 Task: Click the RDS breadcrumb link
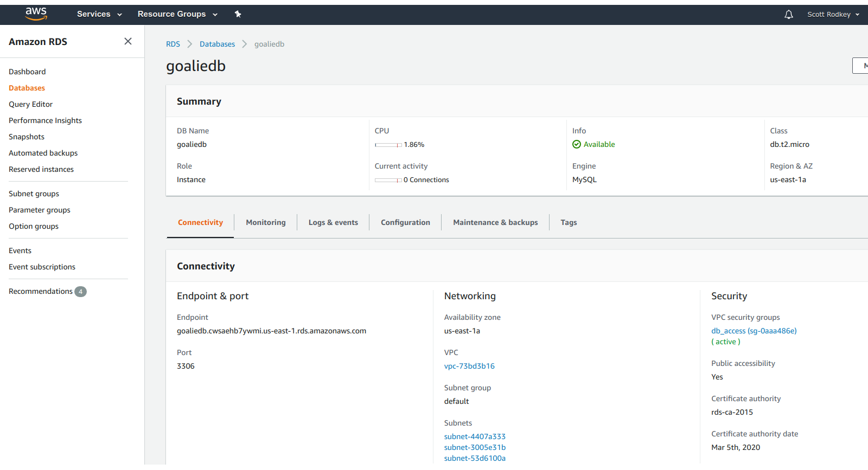point(173,44)
